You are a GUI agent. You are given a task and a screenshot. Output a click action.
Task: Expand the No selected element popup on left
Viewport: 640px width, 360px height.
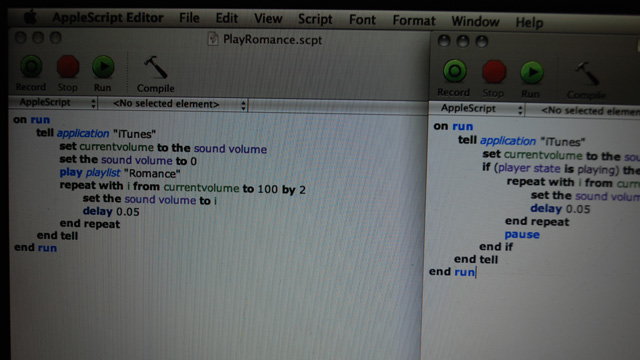click(x=174, y=104)
